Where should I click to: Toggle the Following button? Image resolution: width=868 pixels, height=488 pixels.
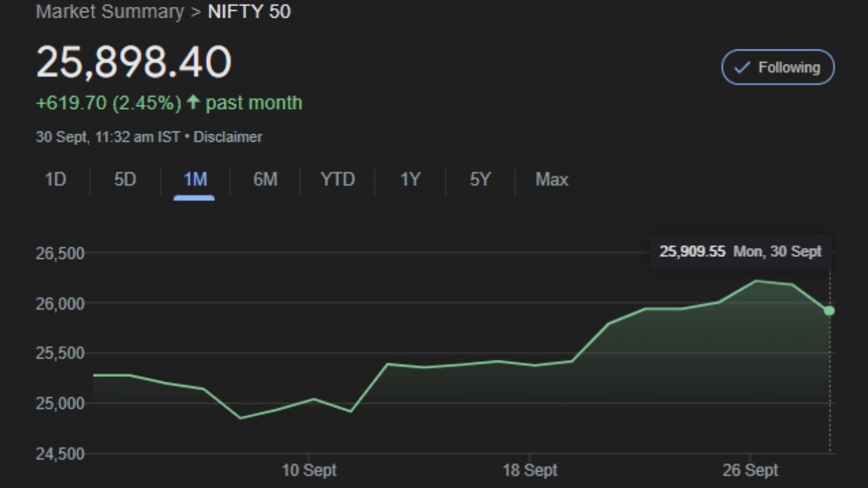(x=778, y=67)
